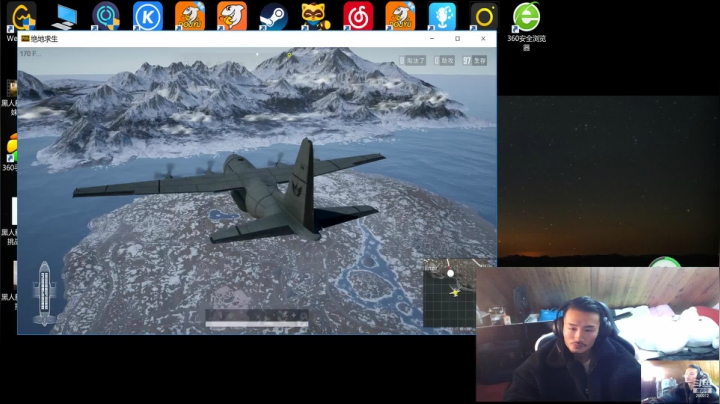The image size is (720, 404).
Task: Open the blue microphone voice app icon
Action: [x=442, y=16]
